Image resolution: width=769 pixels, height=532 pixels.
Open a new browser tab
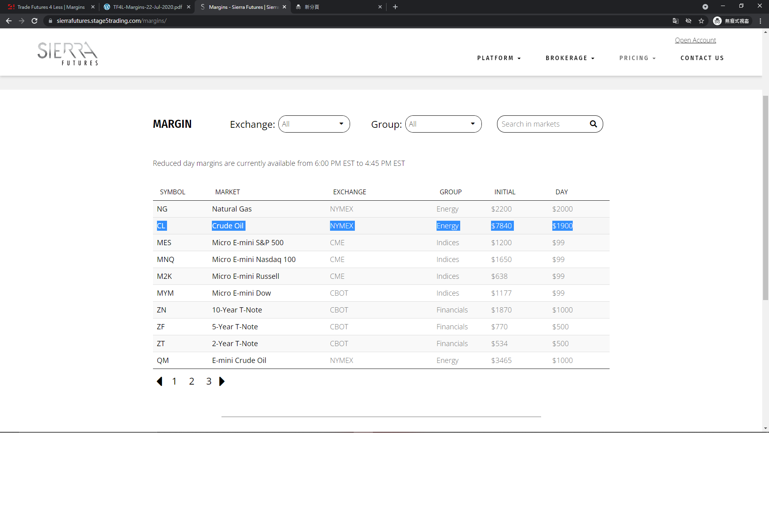395,7
